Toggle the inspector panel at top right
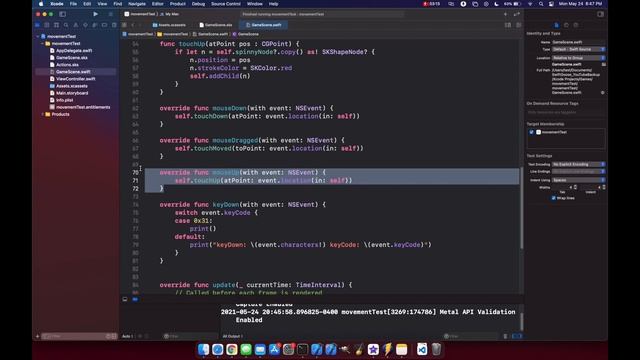This screenshot has height=360, width=640. (x=600, y=14)
